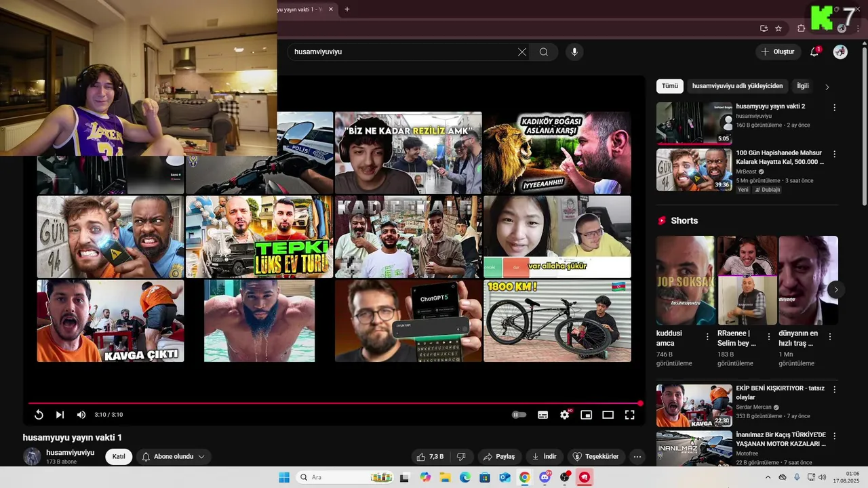
Task: Click the Katıl join button
Action: (x=119, y=457)
